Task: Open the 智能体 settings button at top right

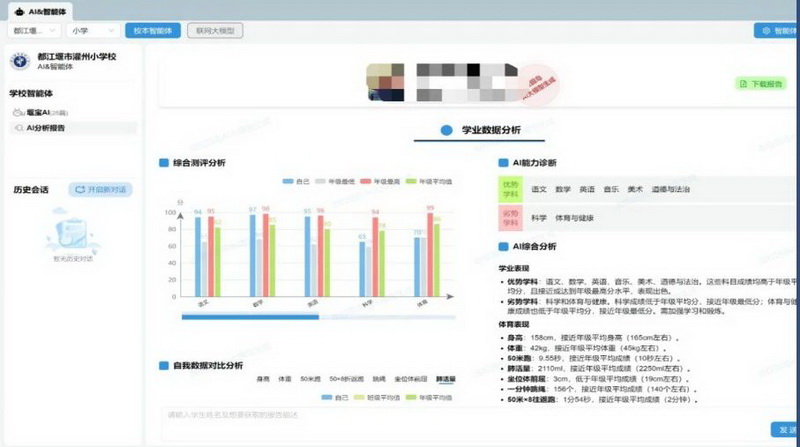Action: 775,31
